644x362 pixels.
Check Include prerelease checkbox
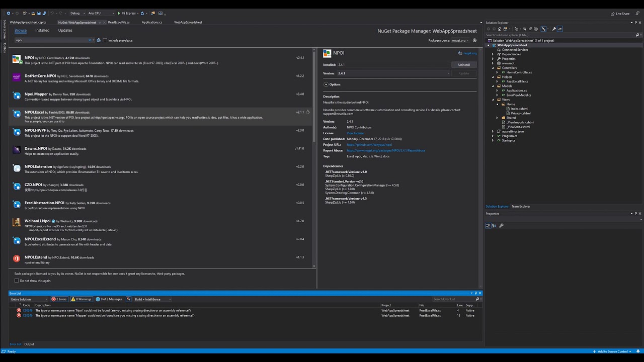tap(105, 40)
